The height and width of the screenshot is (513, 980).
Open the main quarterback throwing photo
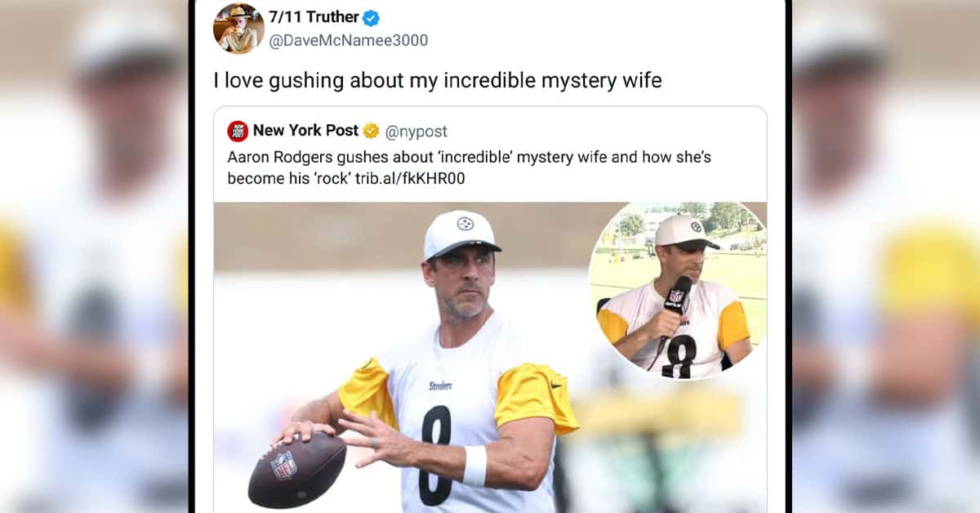[x=490, y=357]
